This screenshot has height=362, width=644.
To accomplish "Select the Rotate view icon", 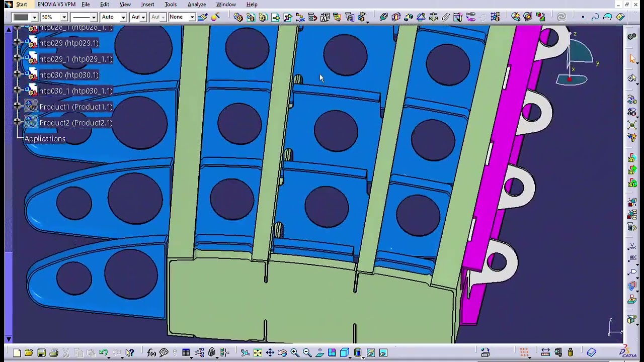I will (282, 353).
